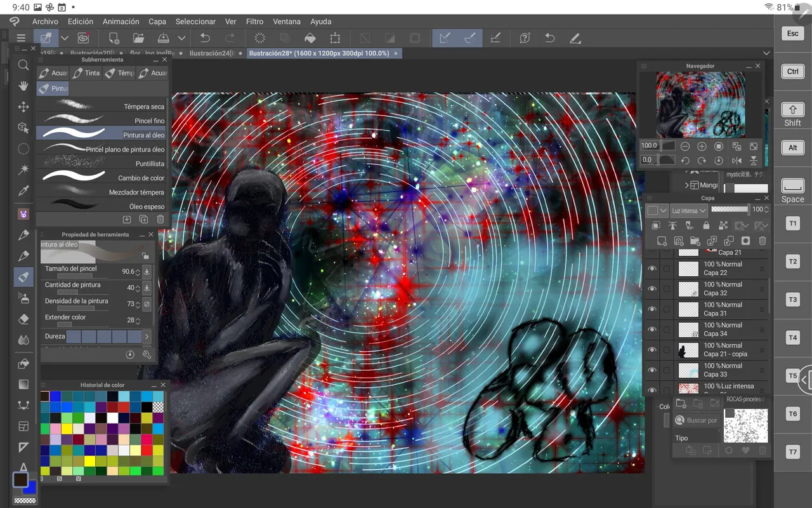This screenshot has height=508, width=812.
Task: Click the New canvas icon
Action: (114, 38)
